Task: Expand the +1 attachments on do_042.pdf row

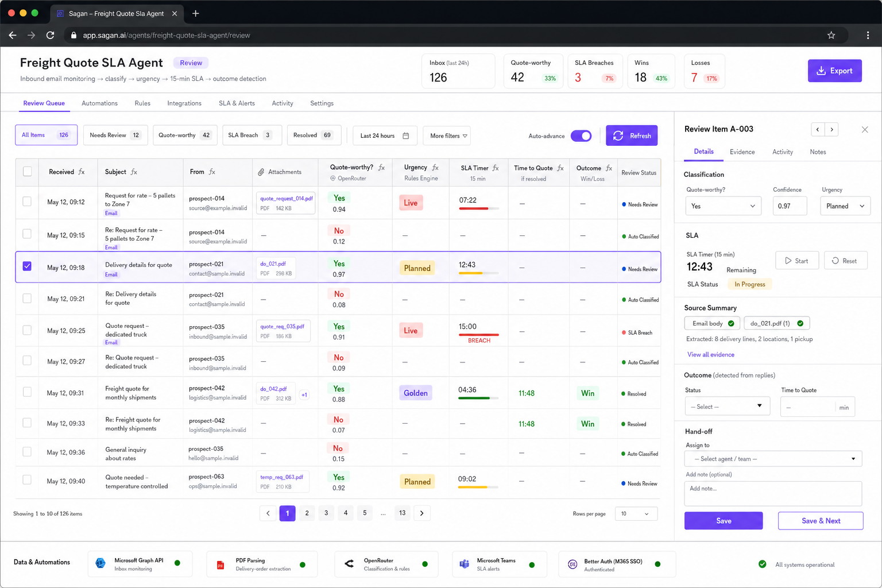Action: coord(304,394)
